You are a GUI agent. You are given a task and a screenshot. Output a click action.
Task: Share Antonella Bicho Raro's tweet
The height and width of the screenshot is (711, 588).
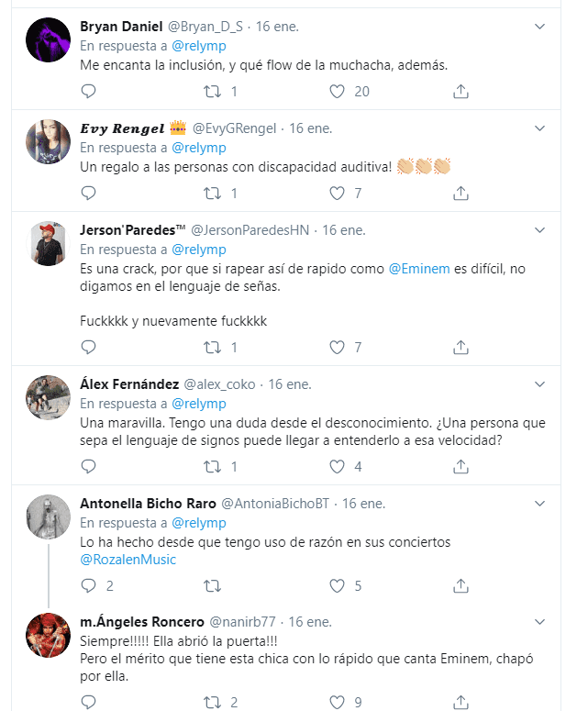[461, 585]
